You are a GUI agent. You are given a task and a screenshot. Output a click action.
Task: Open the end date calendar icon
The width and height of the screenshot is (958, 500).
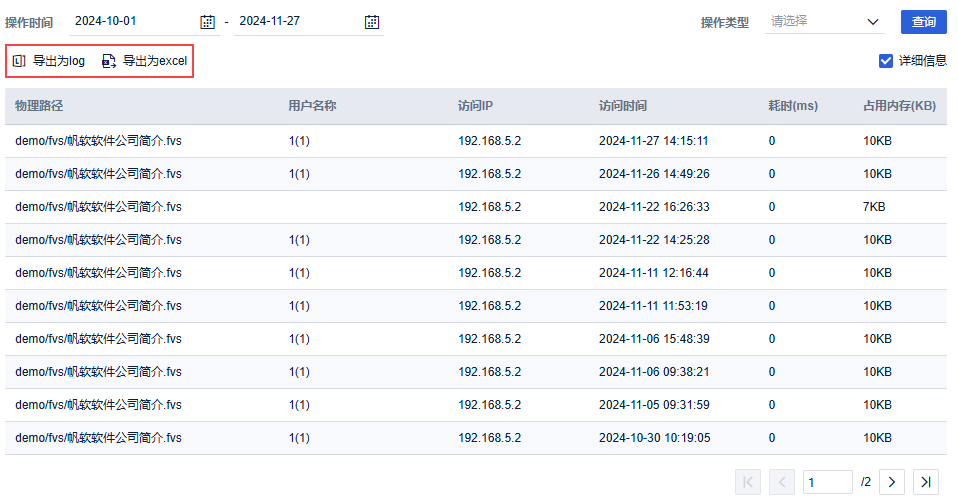pos(372,22)
